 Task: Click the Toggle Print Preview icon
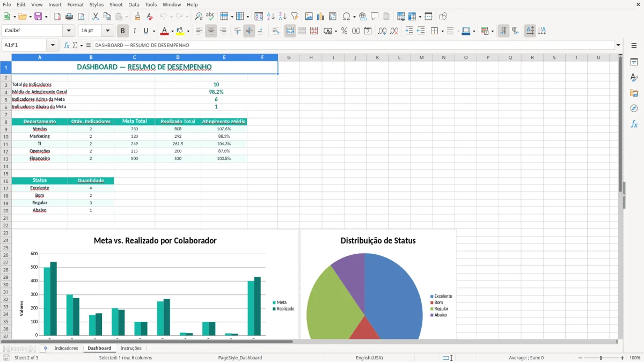click(81, 17)
